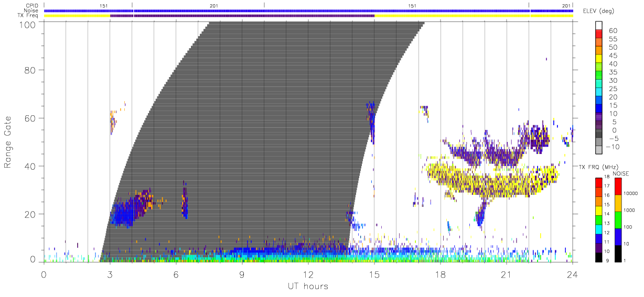Image resolution: width=644 pixels, height=297 pixels.
Task: Click the 'ELEV (deg)' colorbar title
Action: [x=598, y=11]
